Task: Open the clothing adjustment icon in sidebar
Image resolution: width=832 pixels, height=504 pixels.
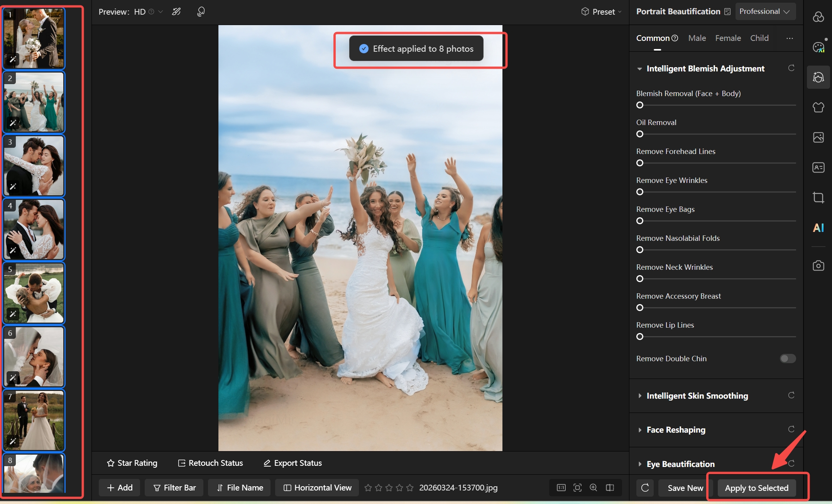Action: [818, 107]
